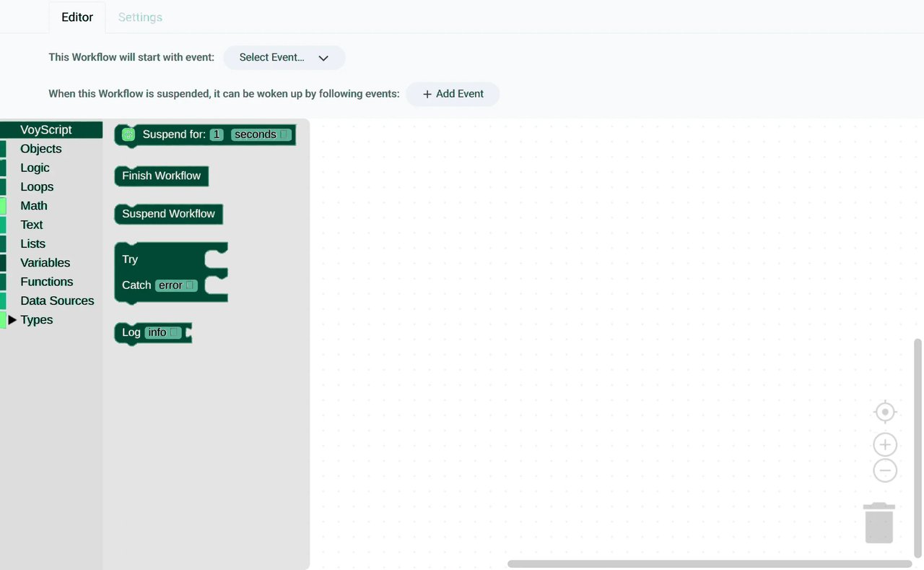Zoom out using the minus icon
The width and height of the screenshot is (924, 570).
point(884,470)
